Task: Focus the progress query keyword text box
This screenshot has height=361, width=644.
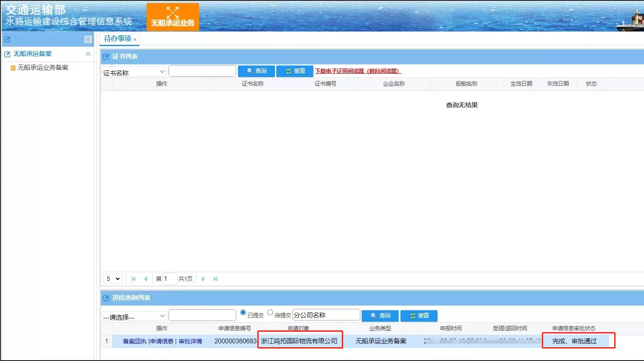Action: 202,315
